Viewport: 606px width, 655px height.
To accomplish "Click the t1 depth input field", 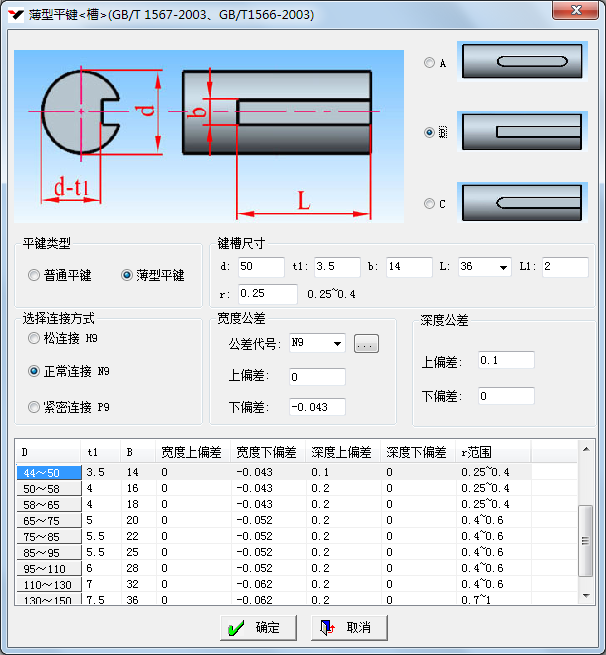I will pyautogui.click(x=337, y=267).
